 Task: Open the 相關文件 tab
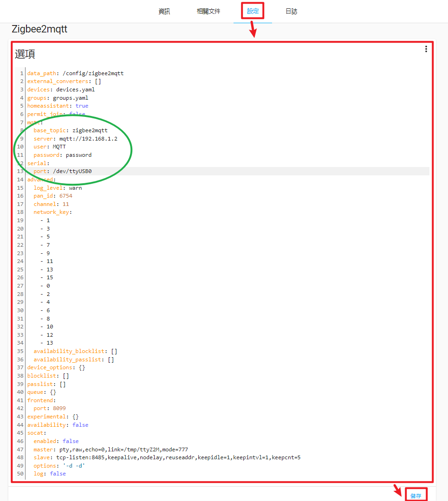[x=208, y=12]
